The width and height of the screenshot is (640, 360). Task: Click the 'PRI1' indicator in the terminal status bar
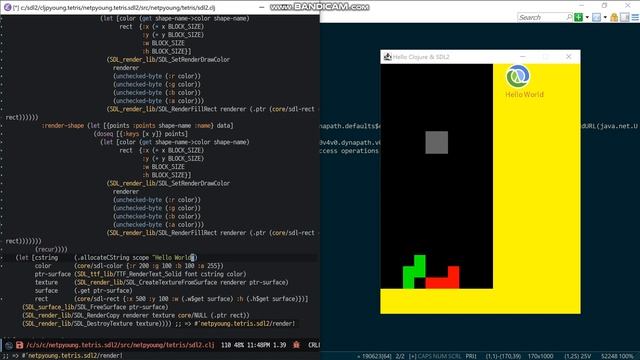coord(471,356)
